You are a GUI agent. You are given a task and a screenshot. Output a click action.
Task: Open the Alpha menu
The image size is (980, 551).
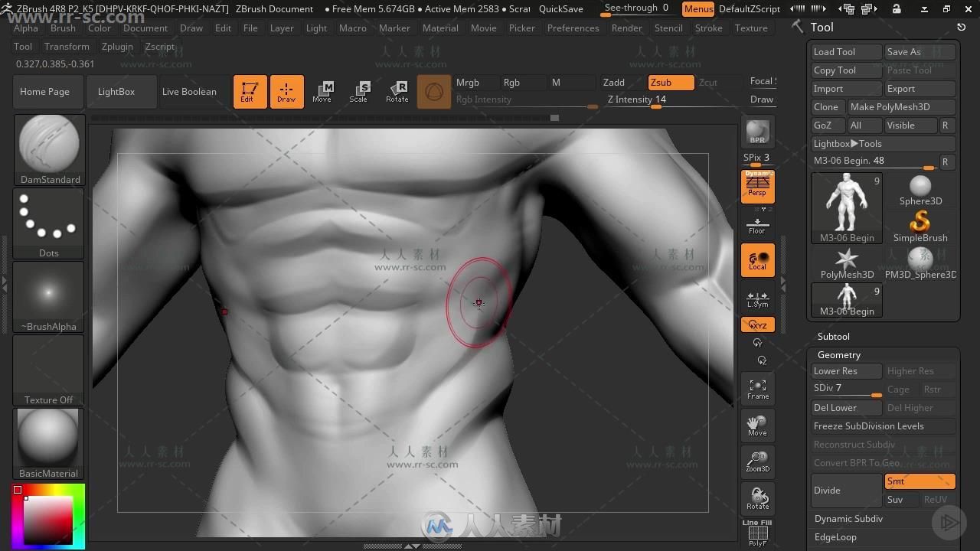(x=26, y=28)
